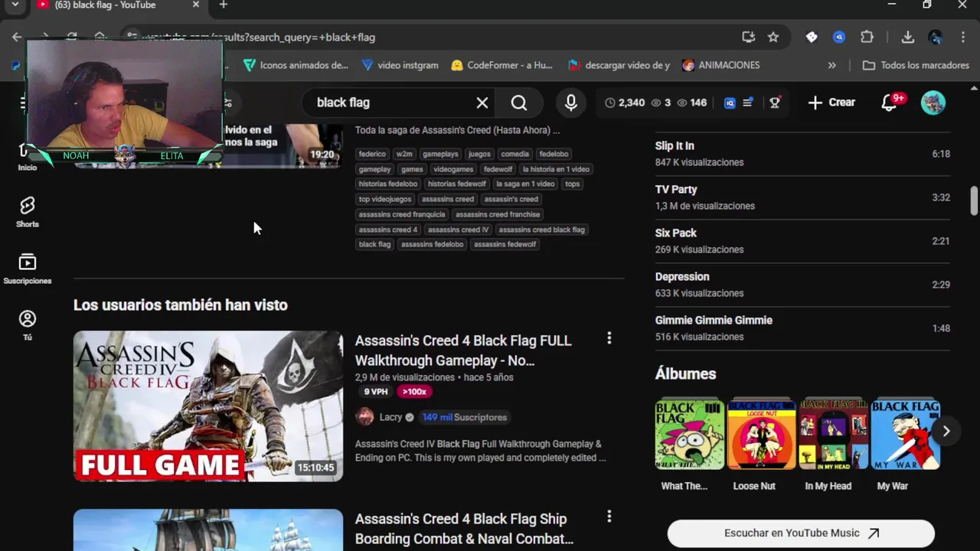The height and width of the screenshot is (551, 980).
Task: Open the My War album cover
Action: 906,434
